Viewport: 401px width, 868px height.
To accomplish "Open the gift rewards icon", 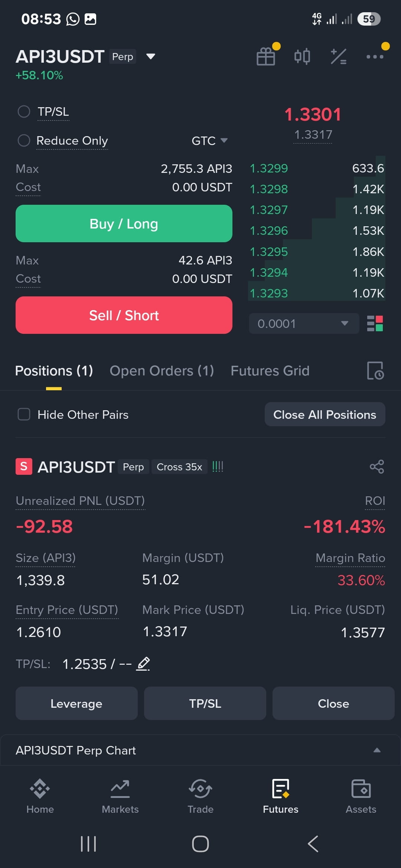I will click(266, 57).
